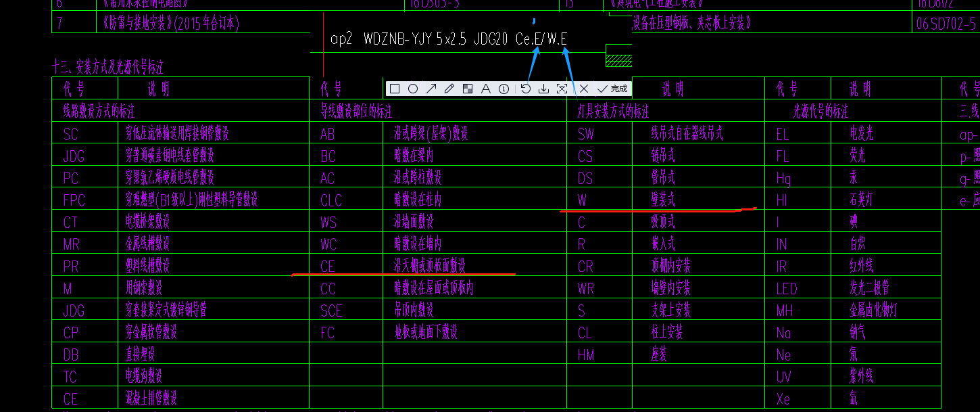Click the "灯具安装方式的标注" section header
This screenshot has height=412, width=980.
(x=613, y=111)
